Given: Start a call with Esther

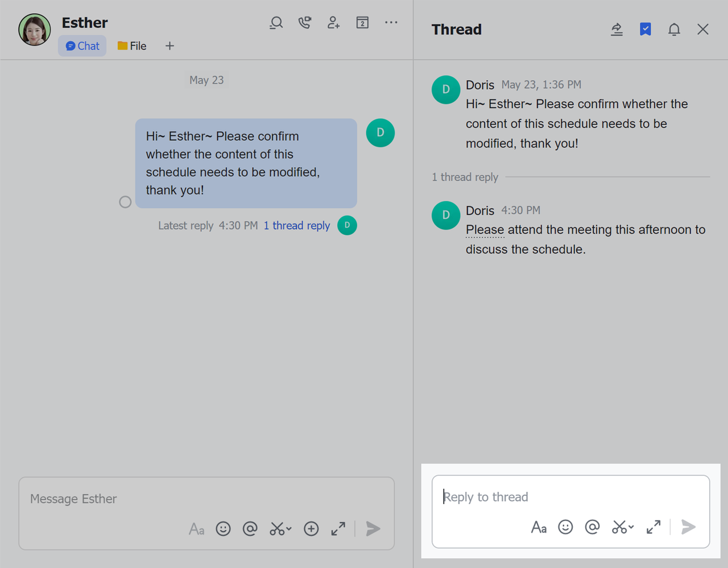Looking at the screenshot, I should click(305, 23).
